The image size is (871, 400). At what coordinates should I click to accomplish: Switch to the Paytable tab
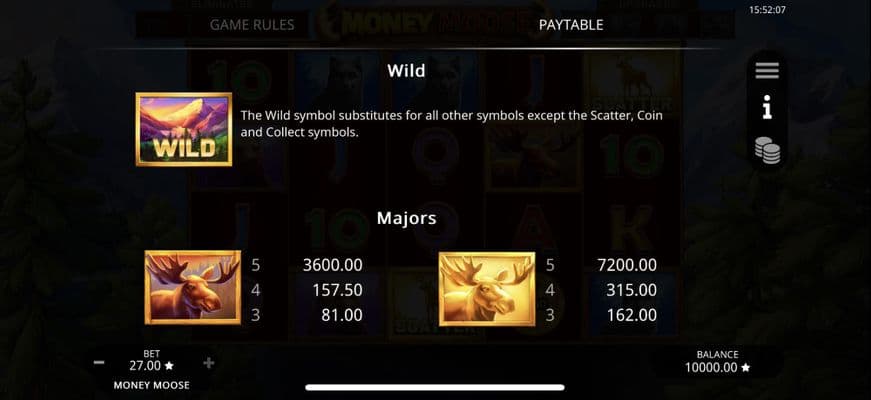(571, 25)
